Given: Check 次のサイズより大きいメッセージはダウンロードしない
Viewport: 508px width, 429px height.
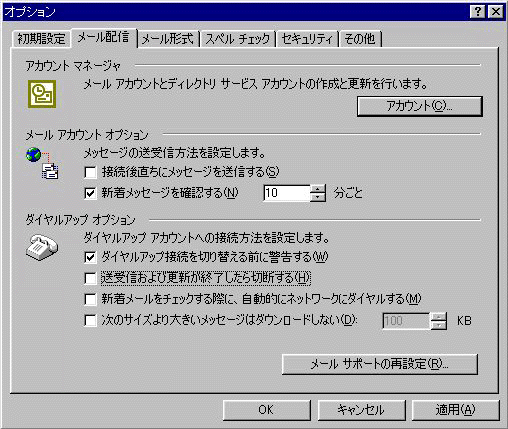Looking at the screenshot, I should [90, 320].
